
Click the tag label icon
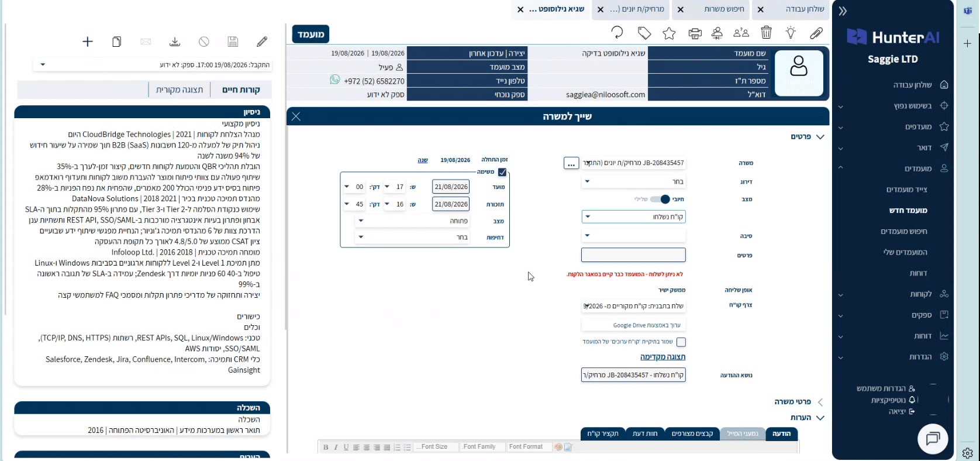pyautogui.click(x=644, y=33)
